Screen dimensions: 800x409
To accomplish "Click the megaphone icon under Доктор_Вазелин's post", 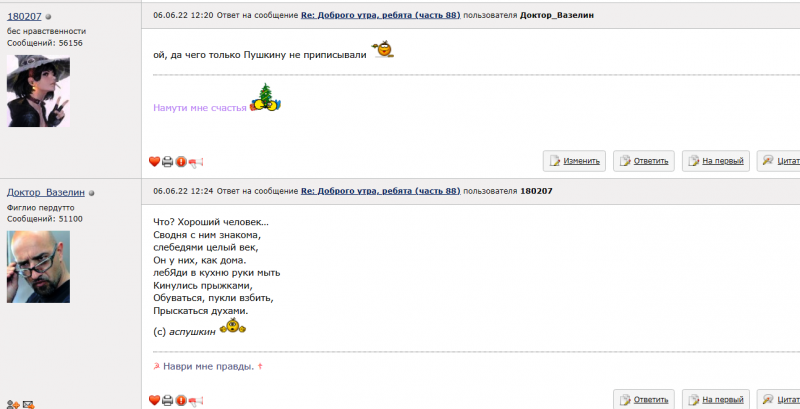I will pyautogui.click(x=196, y=401).
